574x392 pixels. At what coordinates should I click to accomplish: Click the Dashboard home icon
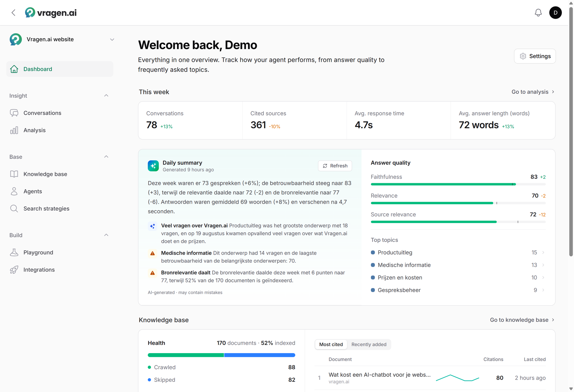(14, 69)
